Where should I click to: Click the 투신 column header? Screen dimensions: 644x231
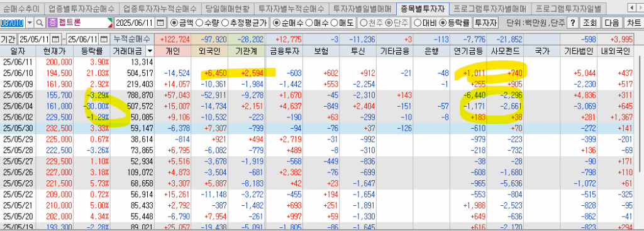coord(358,51)
